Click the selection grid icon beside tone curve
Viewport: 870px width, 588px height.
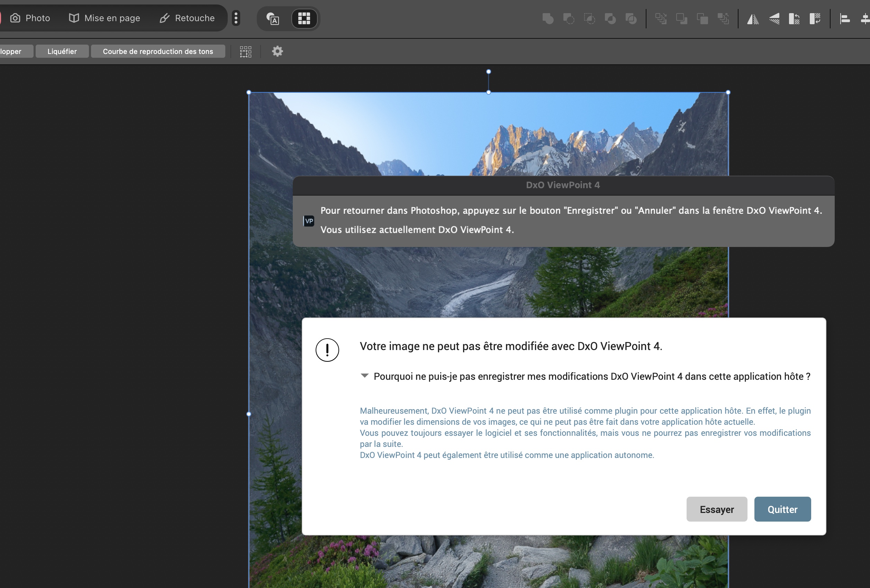pyautogui.click(x=246, y=52)
